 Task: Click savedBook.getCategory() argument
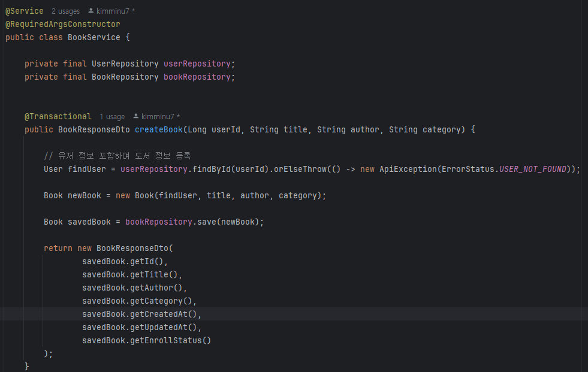point(137,301)
